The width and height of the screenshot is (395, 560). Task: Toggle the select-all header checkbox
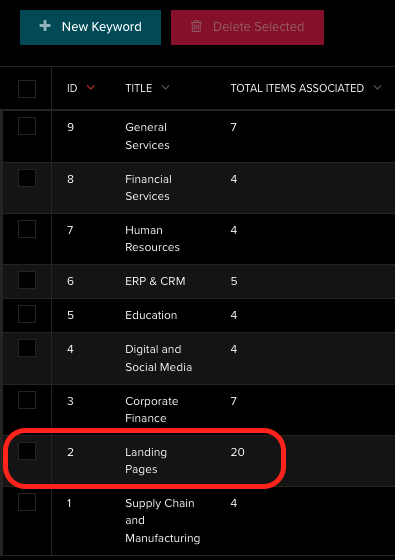[x=27, y=89]
